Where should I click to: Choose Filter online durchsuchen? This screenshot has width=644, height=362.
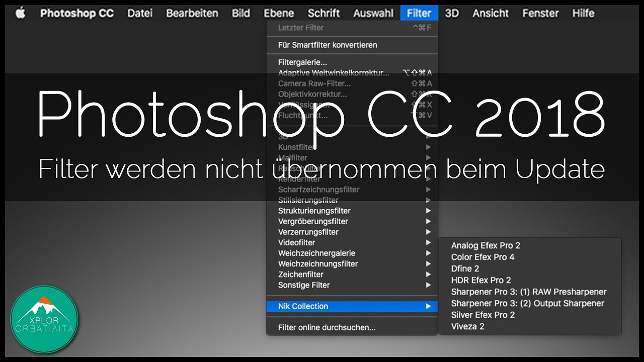(352, 327)
